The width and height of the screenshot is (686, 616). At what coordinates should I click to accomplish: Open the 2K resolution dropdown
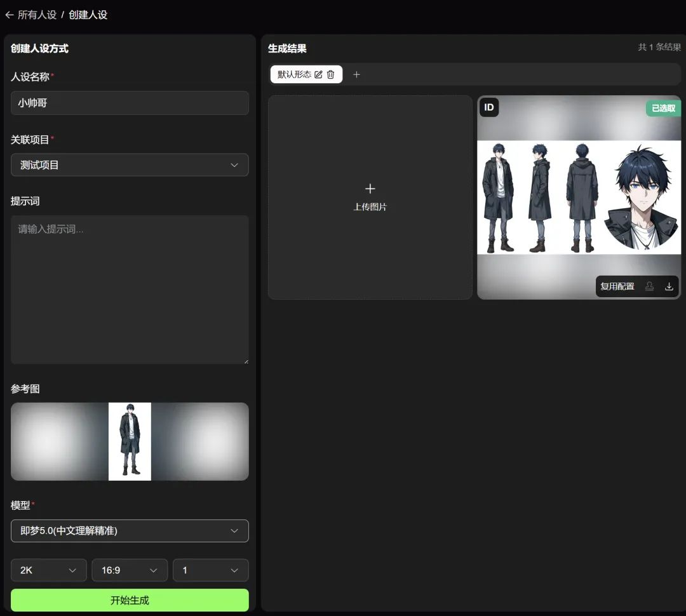click(x=48, y=570)
